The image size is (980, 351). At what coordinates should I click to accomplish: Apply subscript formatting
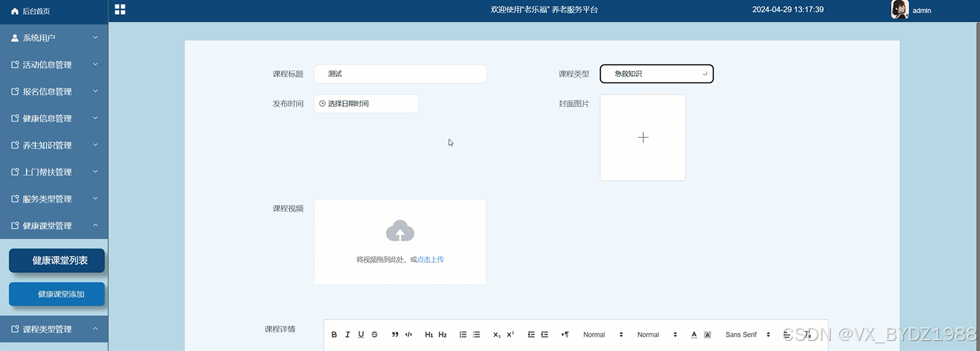point(497,334)
